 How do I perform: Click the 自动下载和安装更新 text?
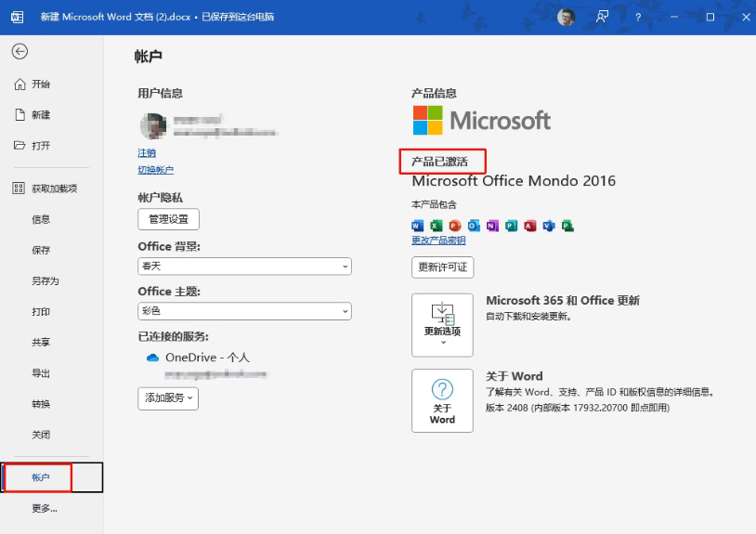pos(528,317)
